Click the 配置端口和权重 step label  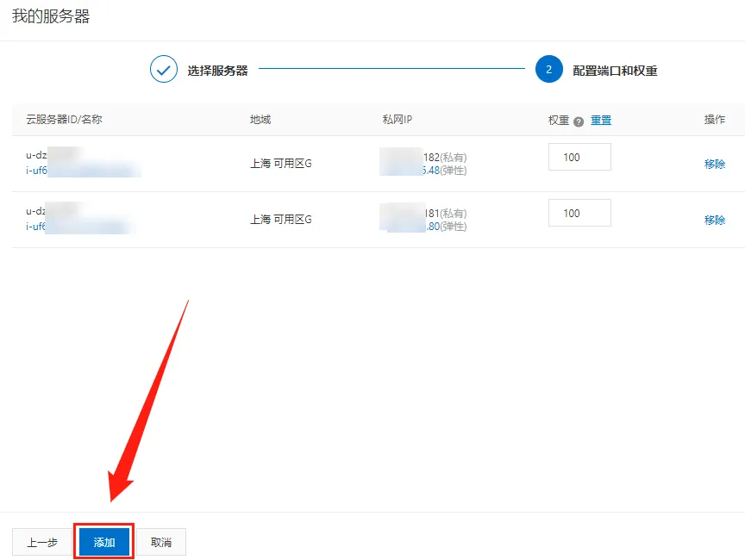pos(615,71)
